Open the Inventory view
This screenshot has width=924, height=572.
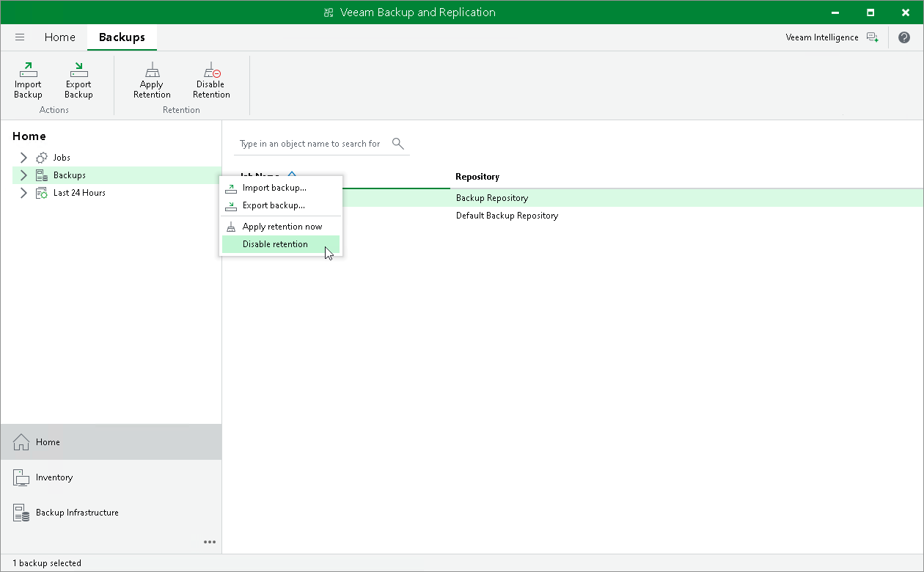pos(111,477)
